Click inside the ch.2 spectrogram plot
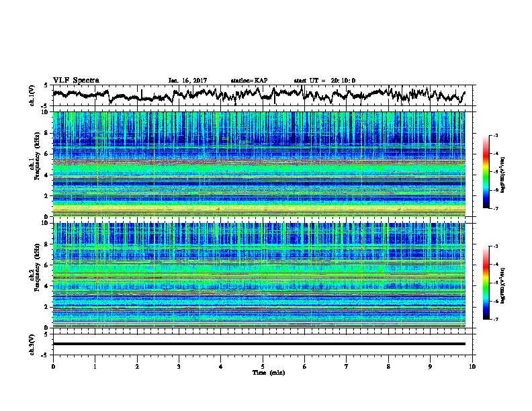 pyautogui.click(x=259, y=275)
